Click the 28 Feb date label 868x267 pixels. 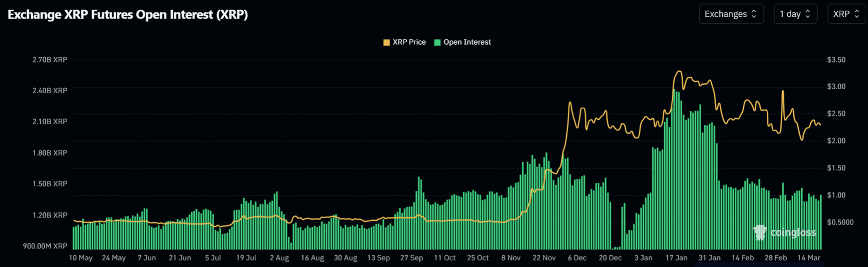click(775, 257)
